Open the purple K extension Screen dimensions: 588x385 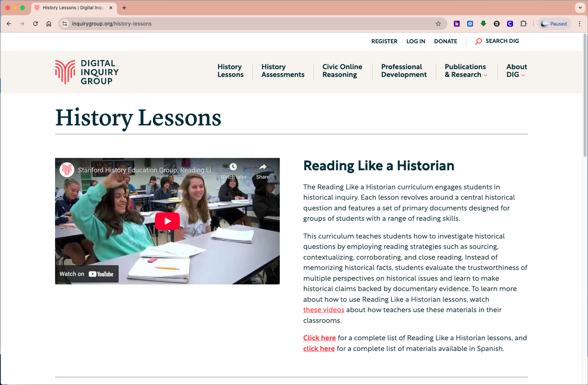click(457, 24)
